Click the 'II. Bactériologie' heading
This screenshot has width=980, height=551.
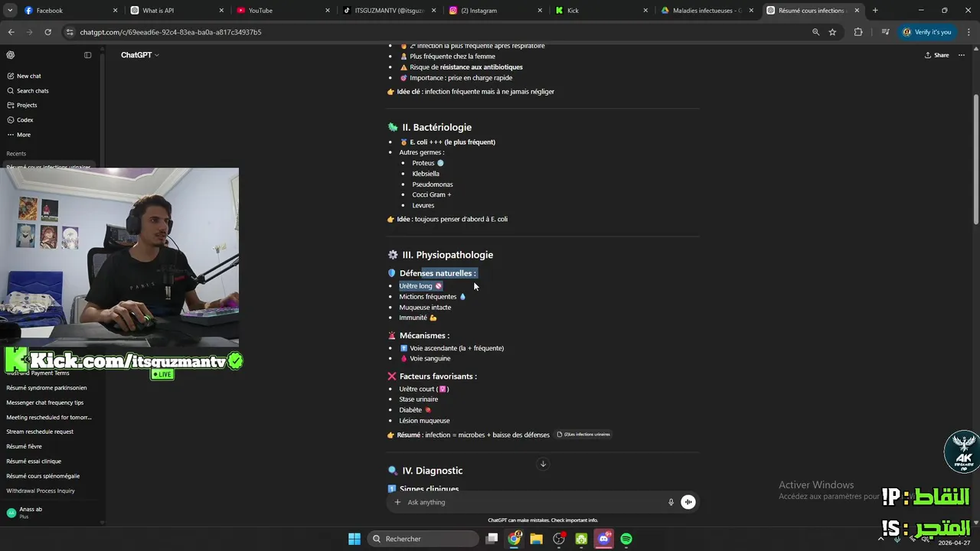437,127
